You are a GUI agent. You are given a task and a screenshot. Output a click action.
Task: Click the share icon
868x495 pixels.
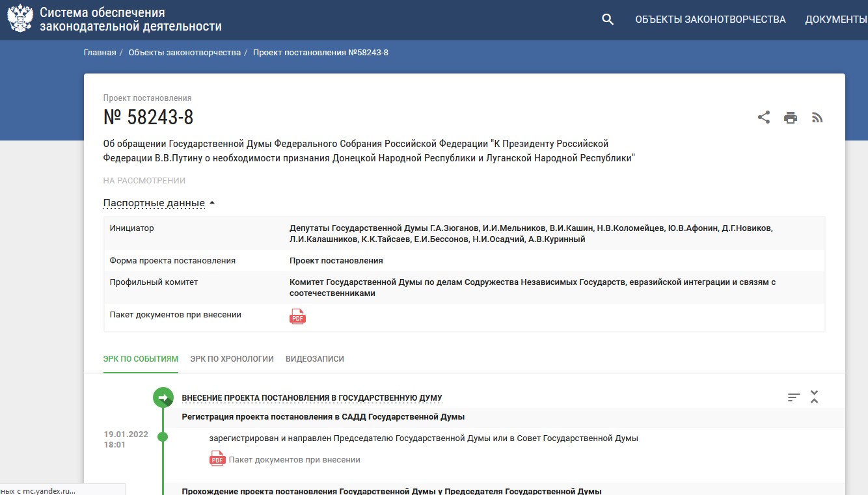[764, 118]
